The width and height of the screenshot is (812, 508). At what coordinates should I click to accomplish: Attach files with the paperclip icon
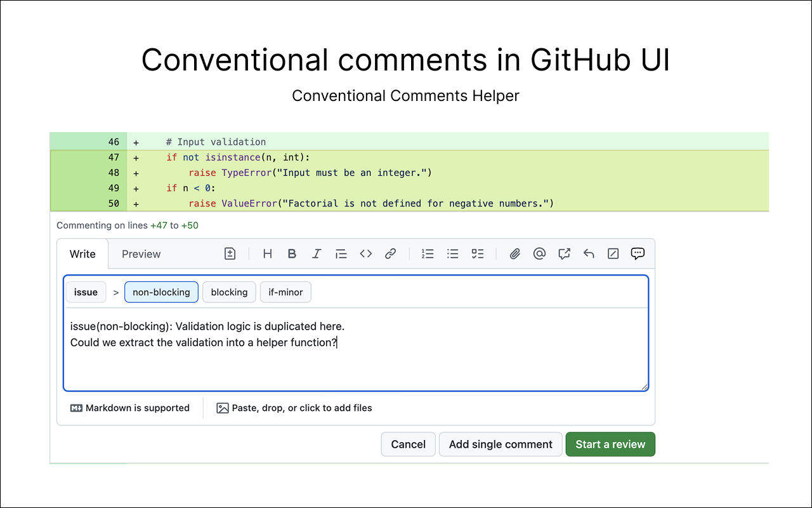pos(515,254)
